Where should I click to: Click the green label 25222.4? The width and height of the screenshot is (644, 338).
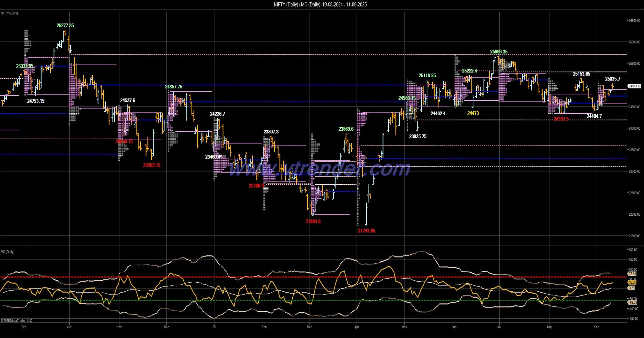[469, 71]
